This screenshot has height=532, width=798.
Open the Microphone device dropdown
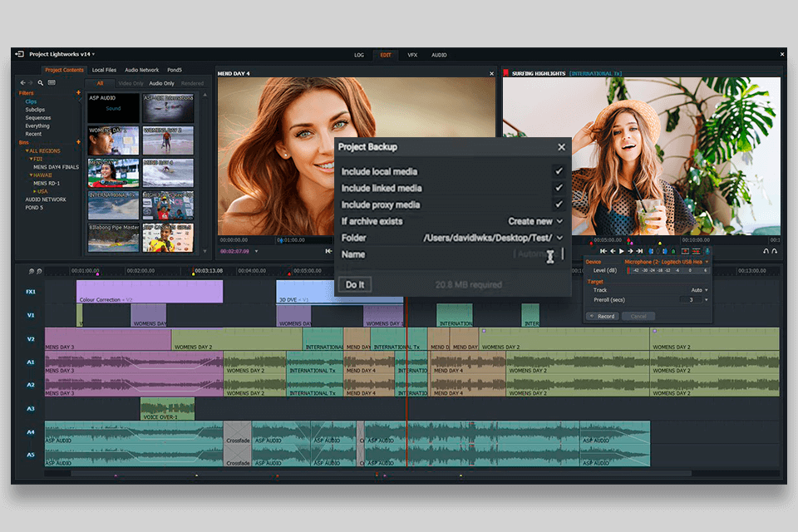pyautogui.click(x=707, y=262)
